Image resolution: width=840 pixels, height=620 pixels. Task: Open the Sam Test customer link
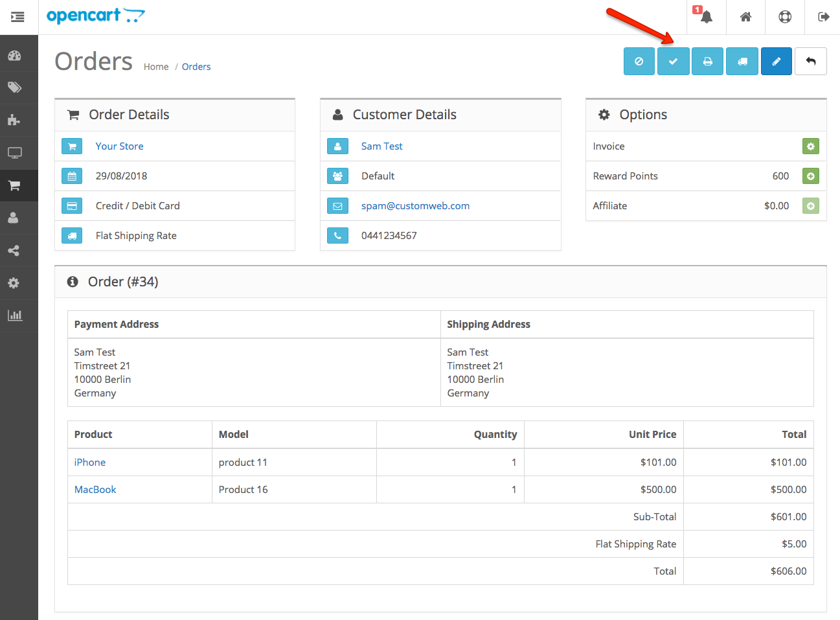click(381, 146)
